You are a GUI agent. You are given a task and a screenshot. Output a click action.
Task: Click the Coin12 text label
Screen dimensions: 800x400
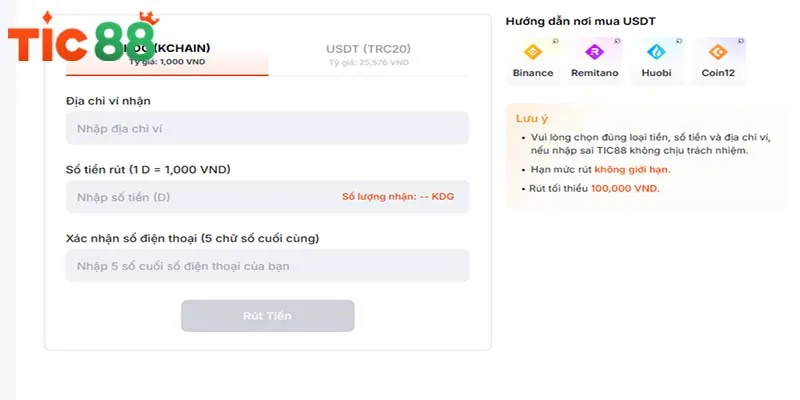717,73
